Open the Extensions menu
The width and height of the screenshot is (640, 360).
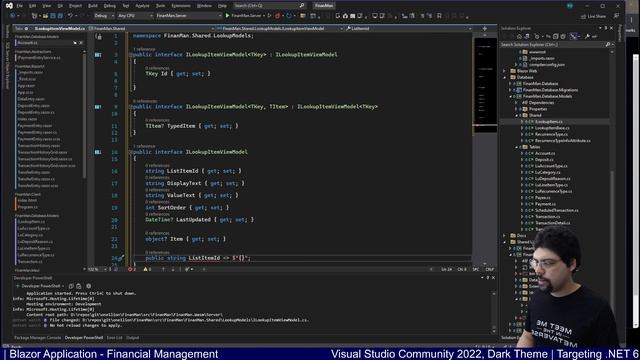tap(180, 6)
